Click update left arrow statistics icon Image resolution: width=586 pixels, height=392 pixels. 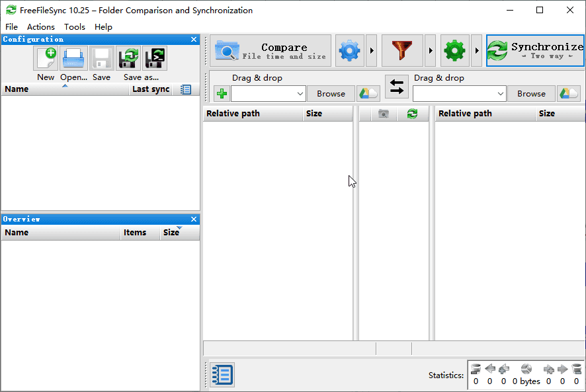click(x=490, y=370)
